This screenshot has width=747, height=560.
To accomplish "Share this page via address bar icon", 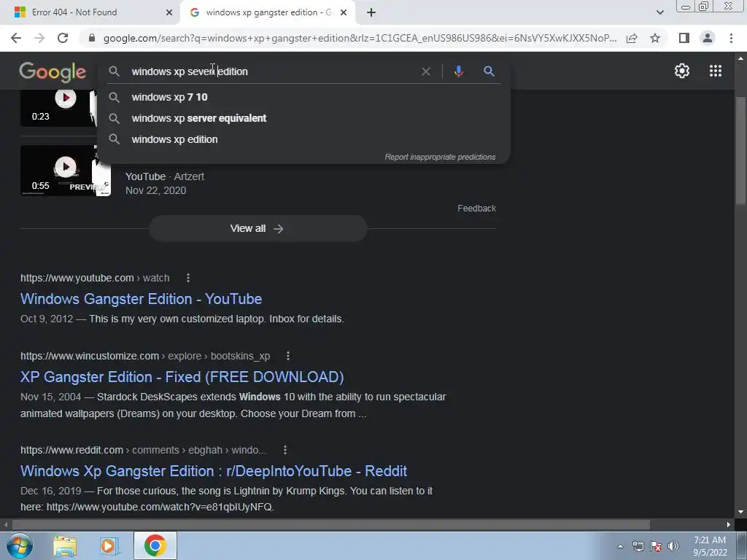I will point(632,38).
